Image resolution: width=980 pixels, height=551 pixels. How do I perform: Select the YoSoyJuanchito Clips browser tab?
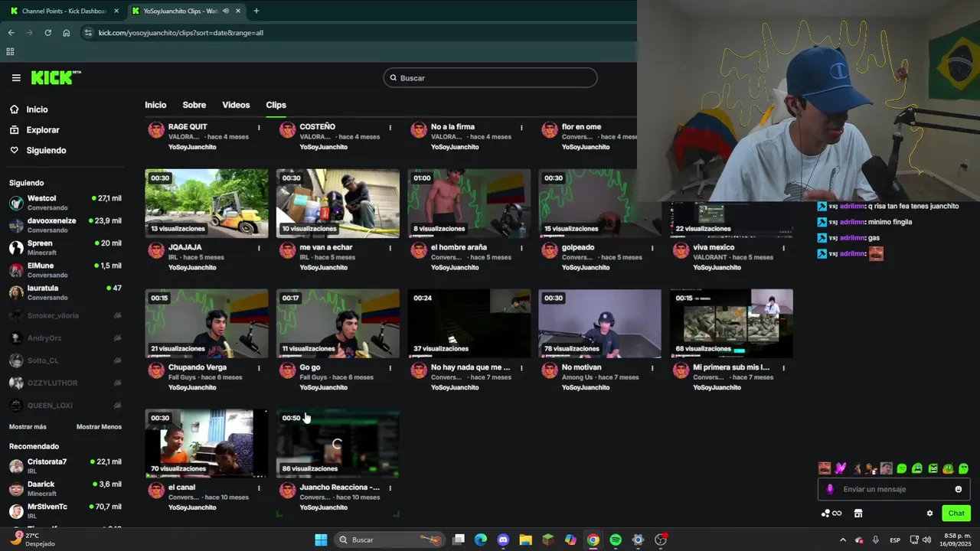click(x=186, y=11)
